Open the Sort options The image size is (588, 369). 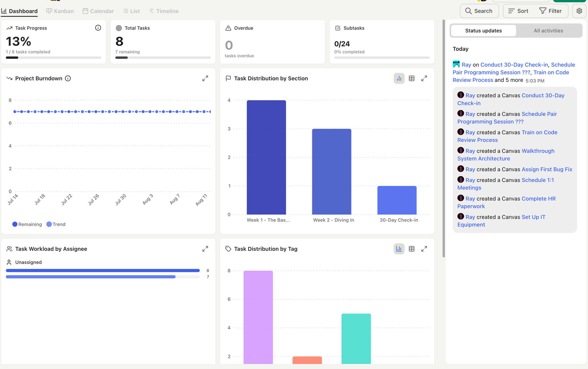[518, 11]
